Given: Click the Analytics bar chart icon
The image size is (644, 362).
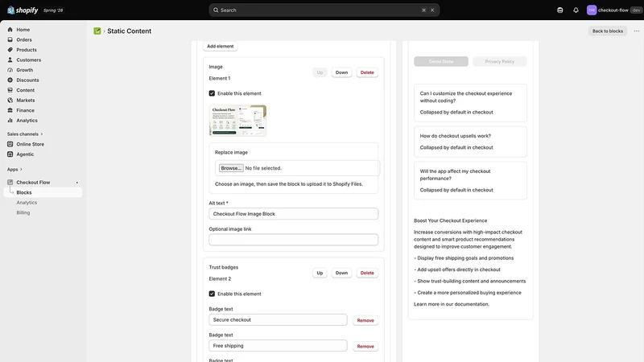Looking at the screenshot, I should 10,120.
